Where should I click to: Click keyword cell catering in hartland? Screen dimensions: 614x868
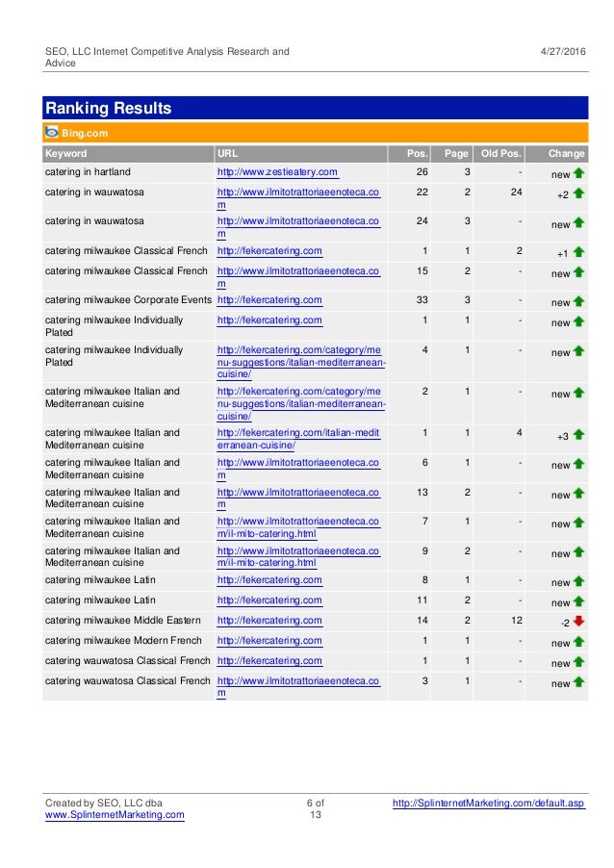pyautogui.click(x=88, y=172)
